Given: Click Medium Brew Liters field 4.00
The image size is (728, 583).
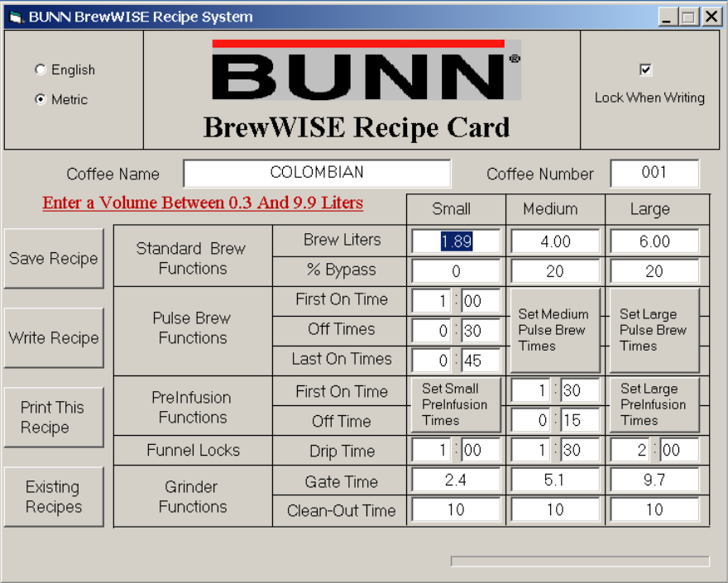Looking at the screenshot, I should (x=555, y=241).
